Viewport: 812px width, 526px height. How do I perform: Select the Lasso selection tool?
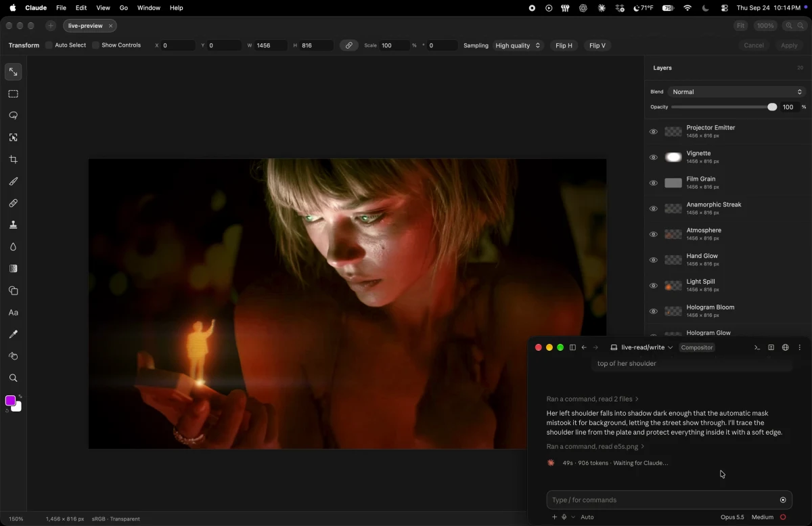click(x=13, y=116)
